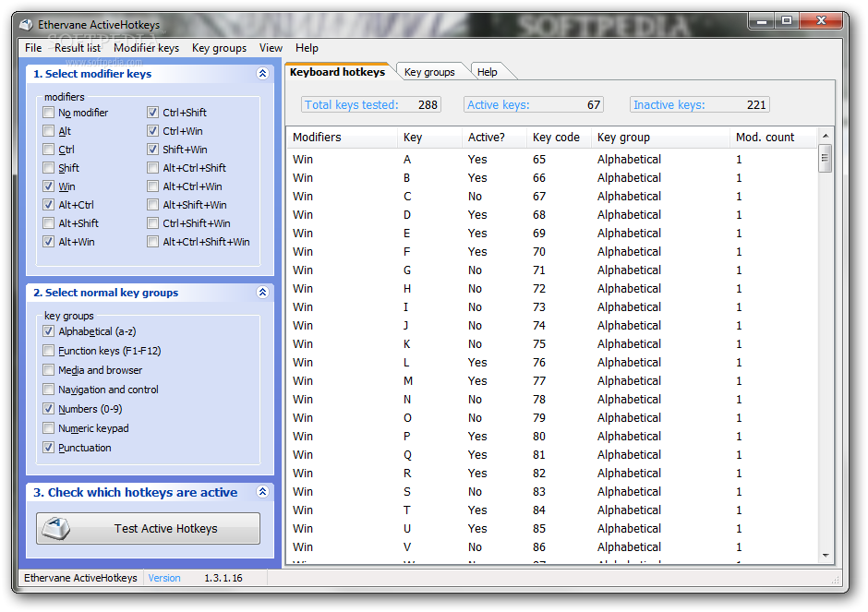Tick the Media and browser checkbox
868x612 pixels.
(49, 370)
